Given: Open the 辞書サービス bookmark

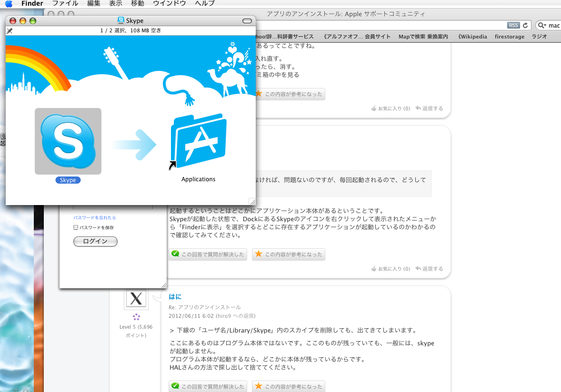Looking at the screenshot, I should click(x=285, y=37).
